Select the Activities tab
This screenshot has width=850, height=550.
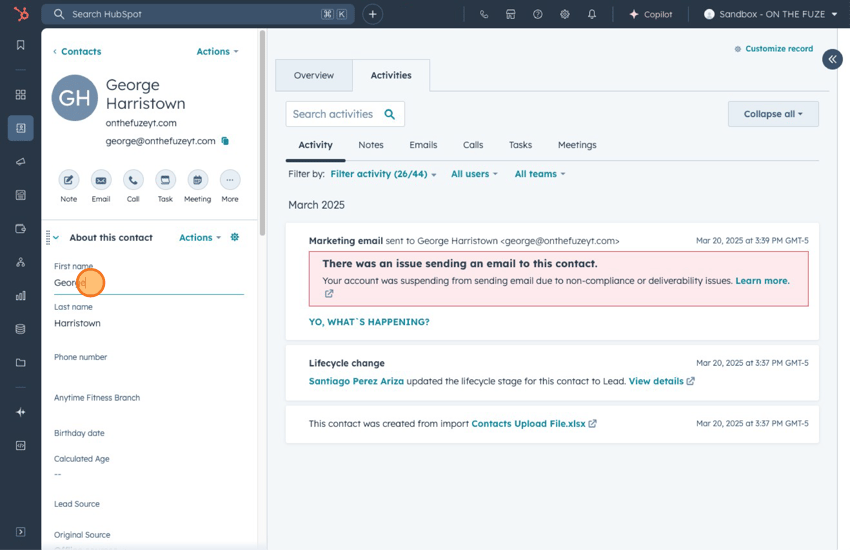click(x=391, y=75)
